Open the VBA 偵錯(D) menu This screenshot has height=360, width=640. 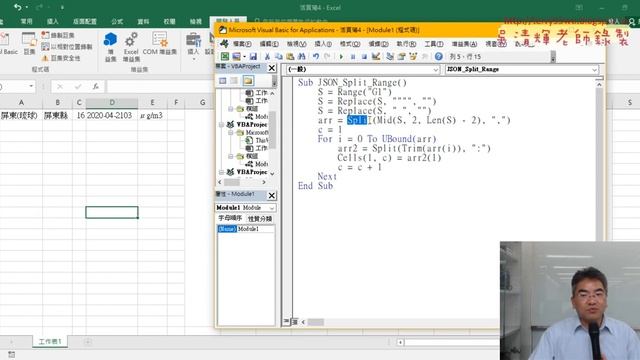378,44
